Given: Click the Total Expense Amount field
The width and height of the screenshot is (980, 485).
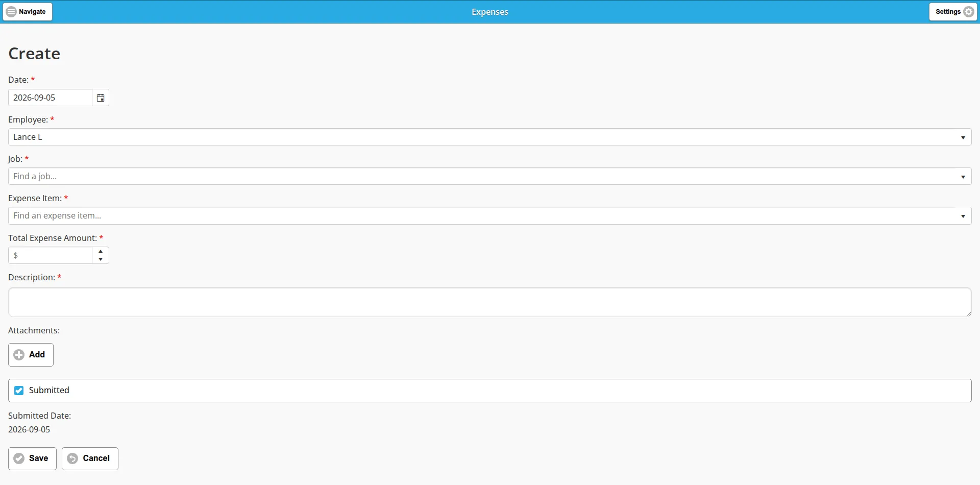Looking at the screenshot, I should pyautogui.click(x=50, y=256).
